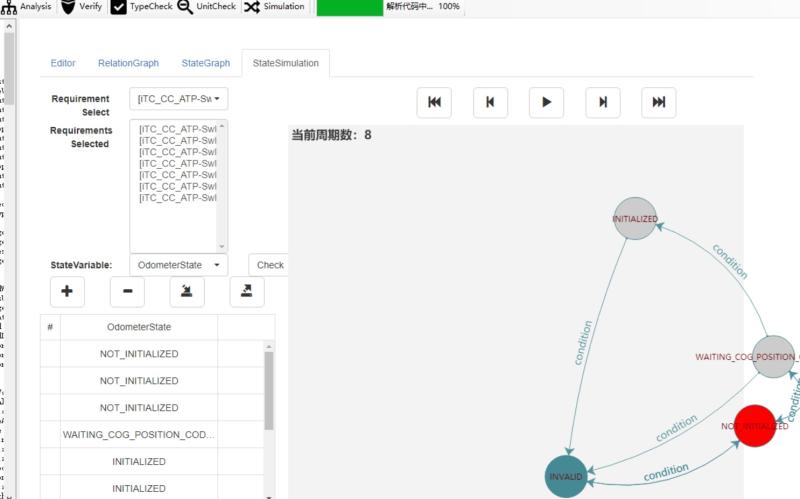Add a row with the plus button
This screenshot has width=800, height=499.
pos(67,292)
